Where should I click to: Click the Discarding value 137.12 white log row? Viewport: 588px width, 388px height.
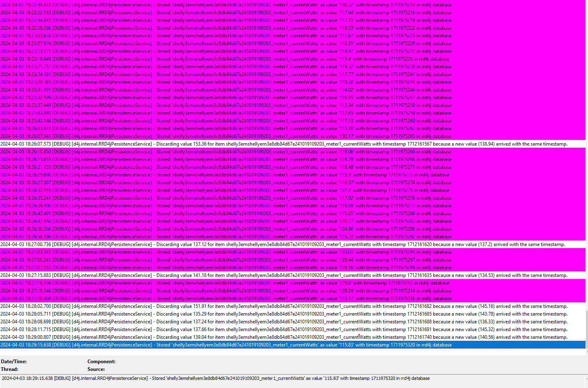coord(283,244)
